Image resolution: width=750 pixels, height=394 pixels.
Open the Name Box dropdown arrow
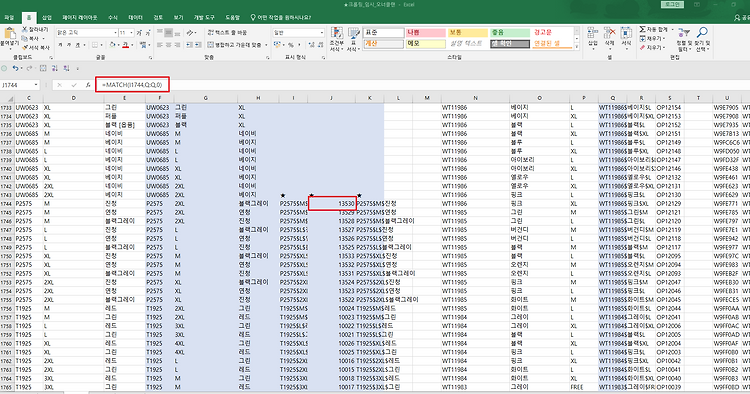point(36,85)
